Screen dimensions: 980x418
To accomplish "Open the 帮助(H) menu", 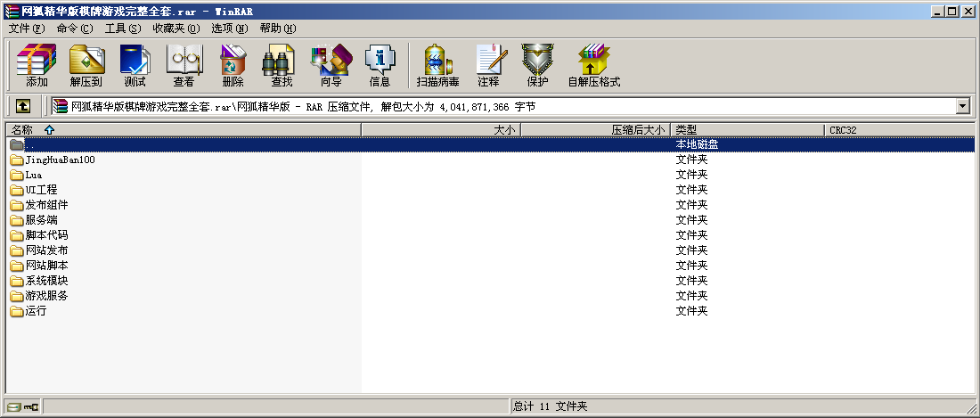I will tap(277, 29).
